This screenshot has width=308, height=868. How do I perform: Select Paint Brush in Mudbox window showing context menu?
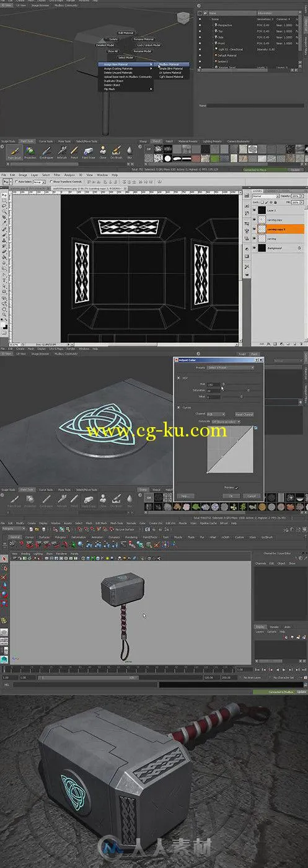(x=15, y=153)
